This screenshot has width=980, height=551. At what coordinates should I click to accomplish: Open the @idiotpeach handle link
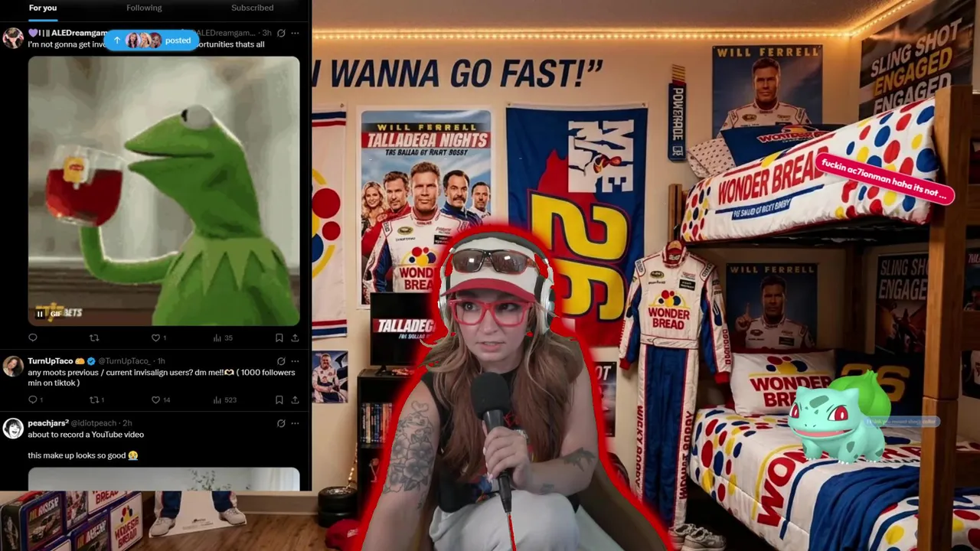tap(95, 423)
